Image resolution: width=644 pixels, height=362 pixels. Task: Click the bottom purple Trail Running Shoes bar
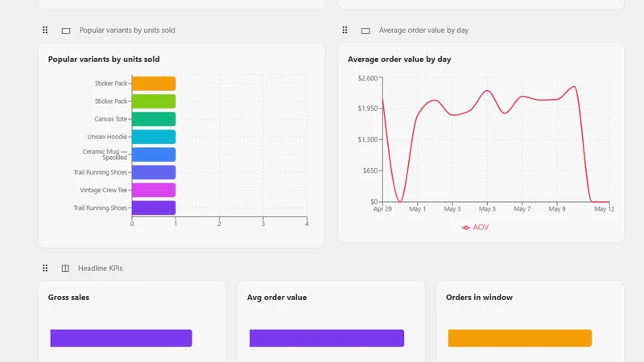pos(154,208)
